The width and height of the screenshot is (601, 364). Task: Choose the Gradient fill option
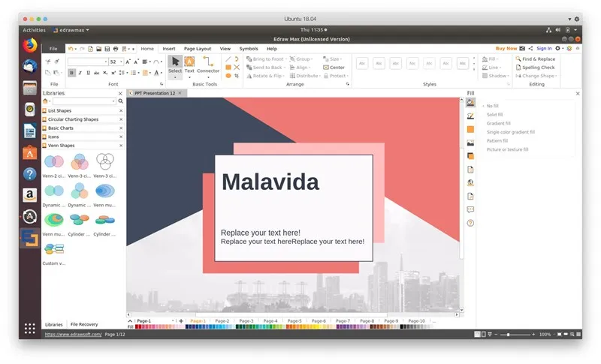click(x=498, y=123)
